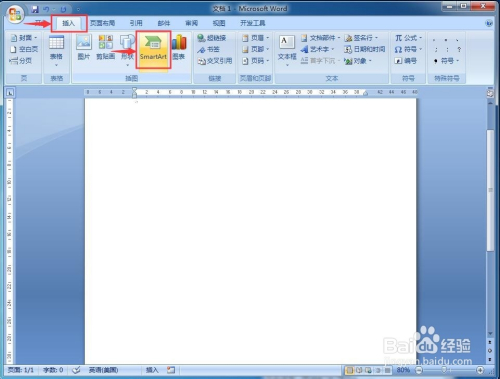Insert a cover page (封面)
The width and height of the screenshot is (500, 379).
pyautogui.click(x=24, y=38)
